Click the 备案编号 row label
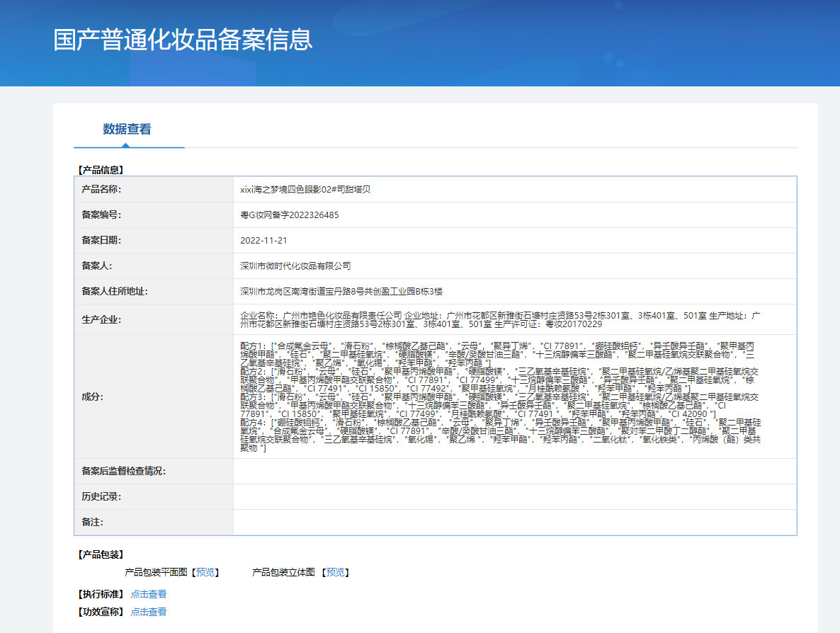 pos(101,215)
